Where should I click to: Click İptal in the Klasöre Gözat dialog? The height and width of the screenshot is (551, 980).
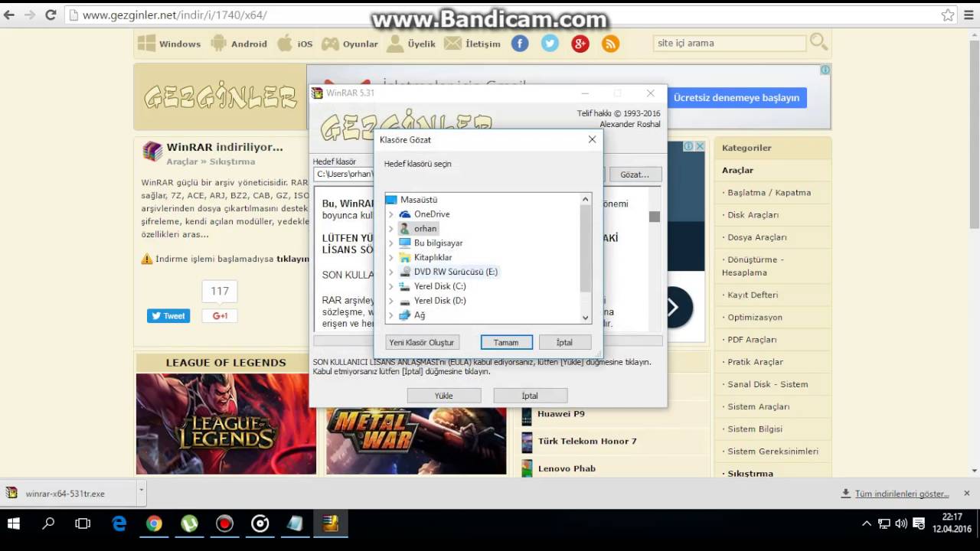pos(564,342)
